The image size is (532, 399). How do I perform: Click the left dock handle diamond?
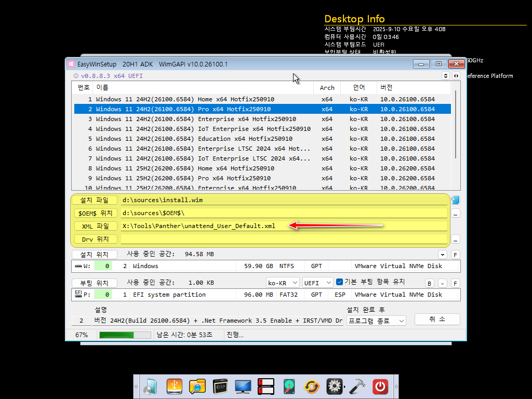[x=136, y=387]
